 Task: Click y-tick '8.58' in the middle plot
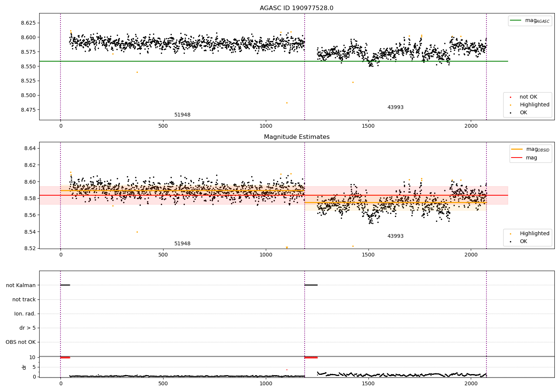pyautogui.click(x=30, y=199)
